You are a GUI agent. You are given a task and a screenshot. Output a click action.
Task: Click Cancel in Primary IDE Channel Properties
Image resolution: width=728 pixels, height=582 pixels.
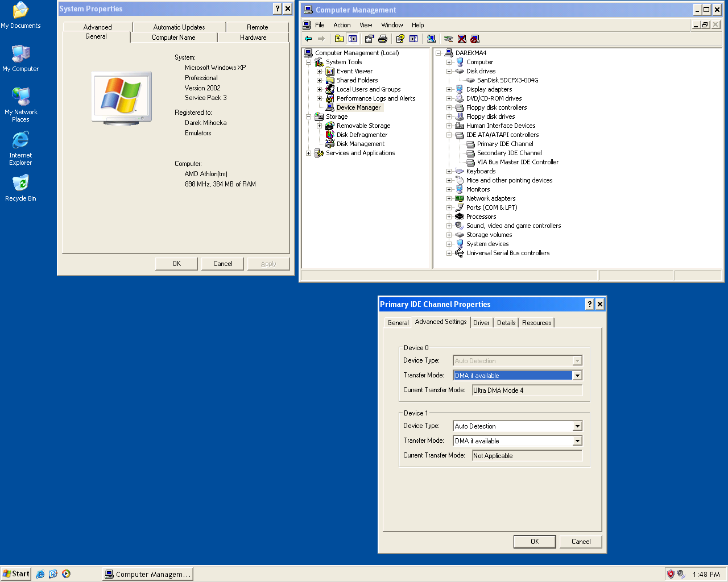(581, 542)
